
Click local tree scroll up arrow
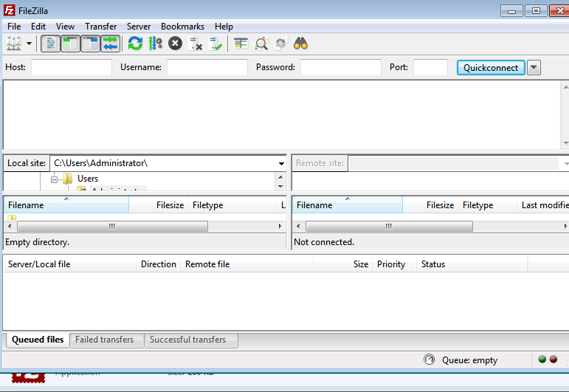280,176
